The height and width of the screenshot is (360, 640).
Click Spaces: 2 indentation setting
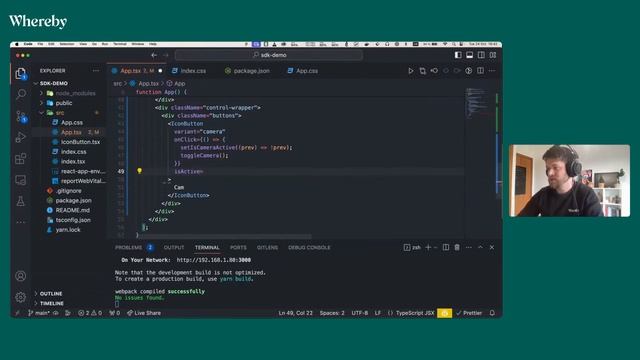[x=332, y=313]
